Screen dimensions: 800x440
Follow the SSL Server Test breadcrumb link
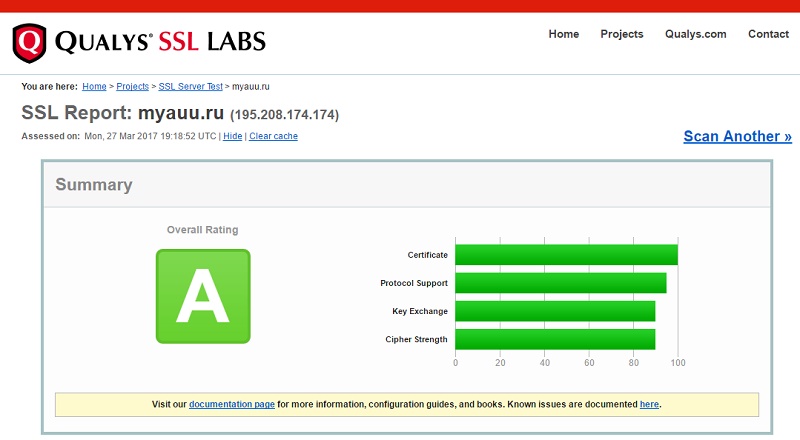(190, 86)
